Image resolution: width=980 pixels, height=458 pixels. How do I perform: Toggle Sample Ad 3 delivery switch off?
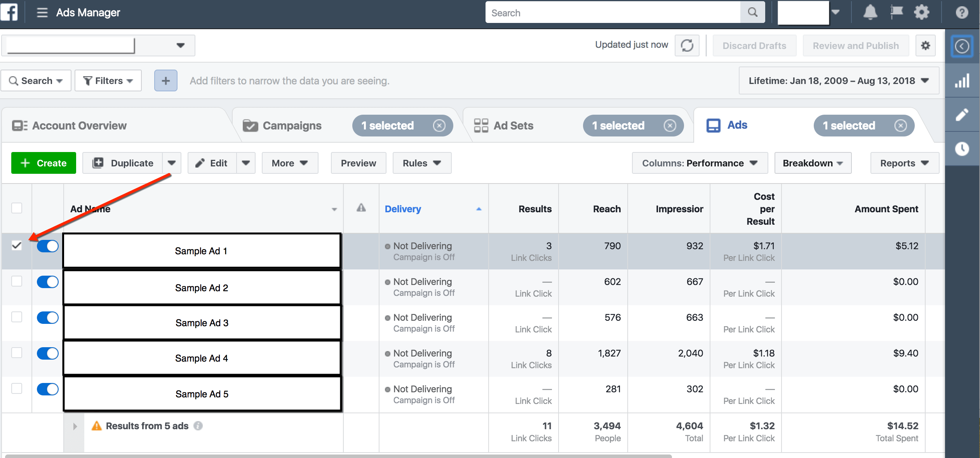[47, 317]
